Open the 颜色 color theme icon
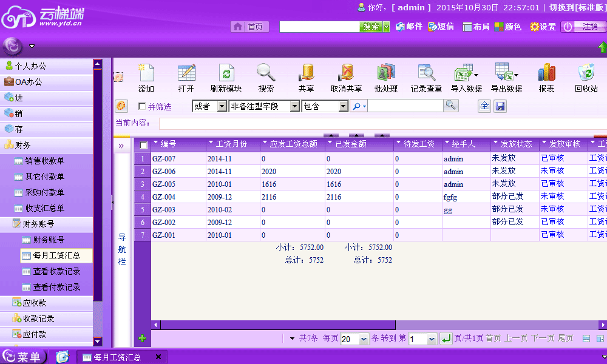 tap(499, 27)
